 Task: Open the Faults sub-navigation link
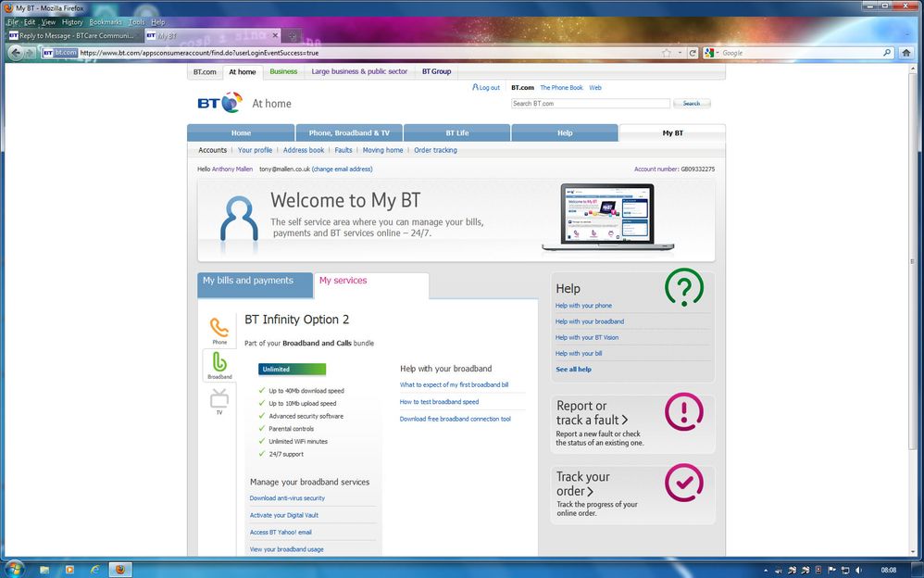343,150
